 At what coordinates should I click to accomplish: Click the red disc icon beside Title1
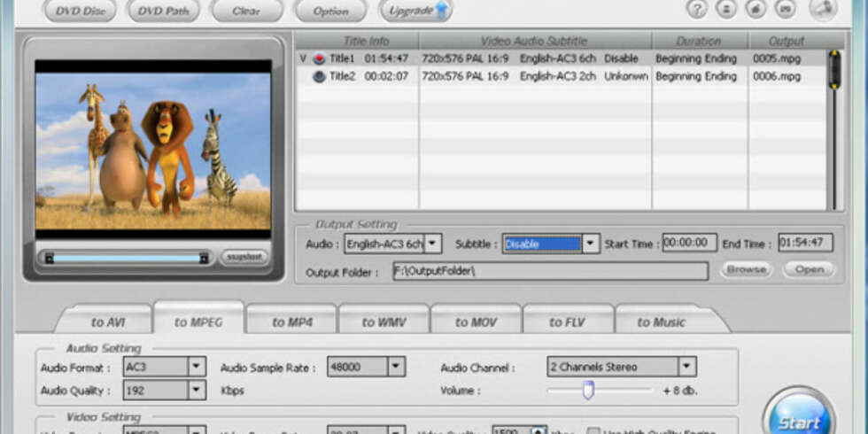(319, 58)
